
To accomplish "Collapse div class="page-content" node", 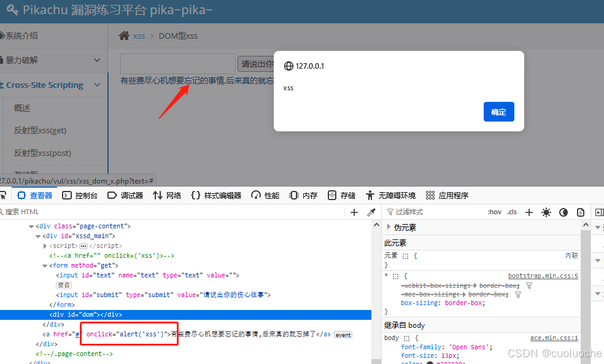I will coord(31,227).
